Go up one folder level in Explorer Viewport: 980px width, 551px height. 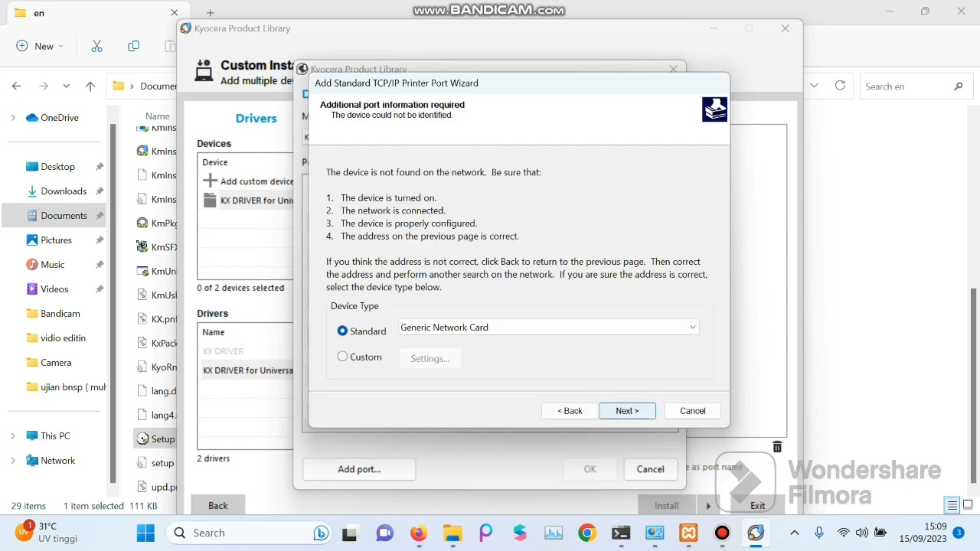pos(90,86)
